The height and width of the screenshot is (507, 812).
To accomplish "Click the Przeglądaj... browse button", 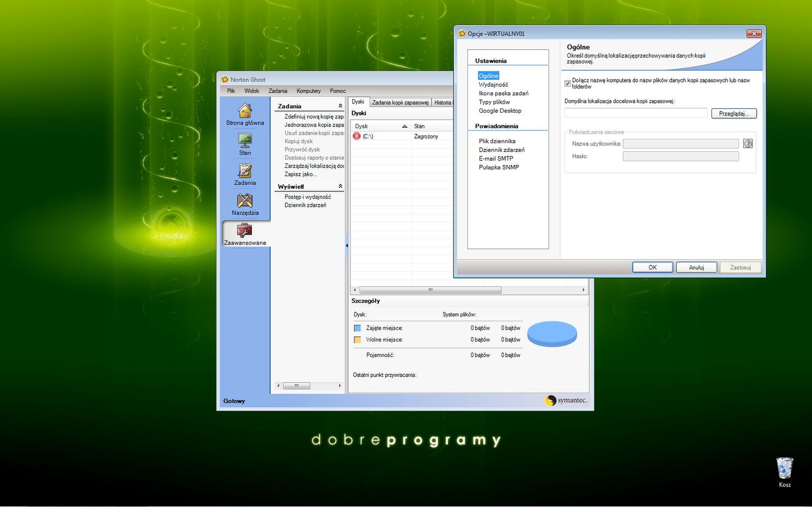I will click(x=734, y=113).
